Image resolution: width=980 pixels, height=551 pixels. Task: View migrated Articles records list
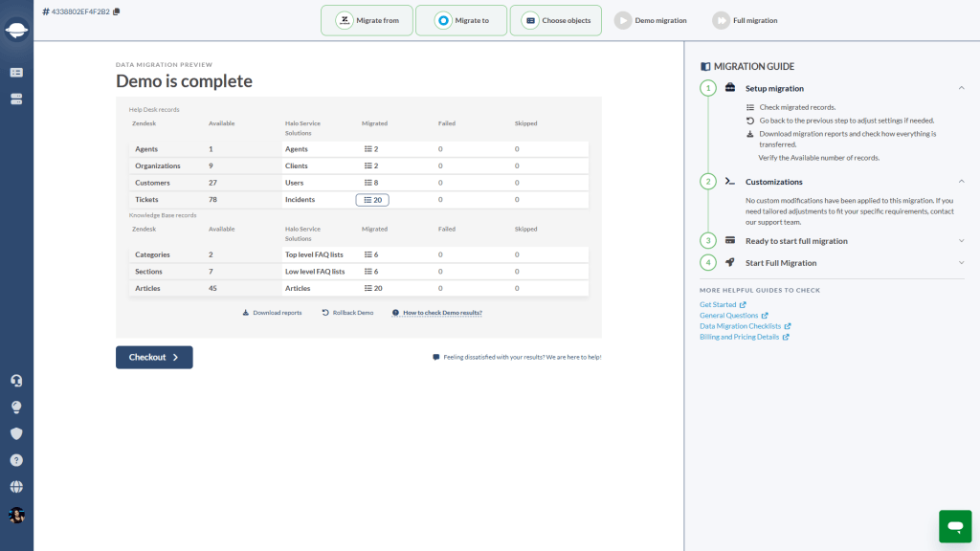click(373, 289)
